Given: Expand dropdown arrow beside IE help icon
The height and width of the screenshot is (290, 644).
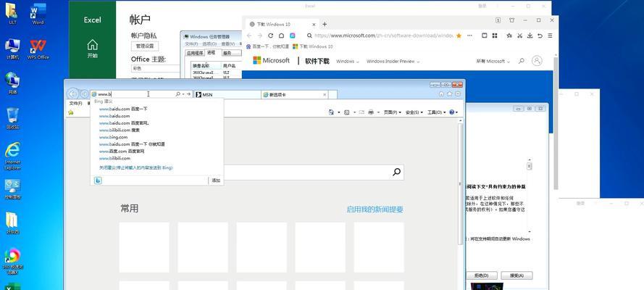Looking at the screenshot, I should point(456,112).
